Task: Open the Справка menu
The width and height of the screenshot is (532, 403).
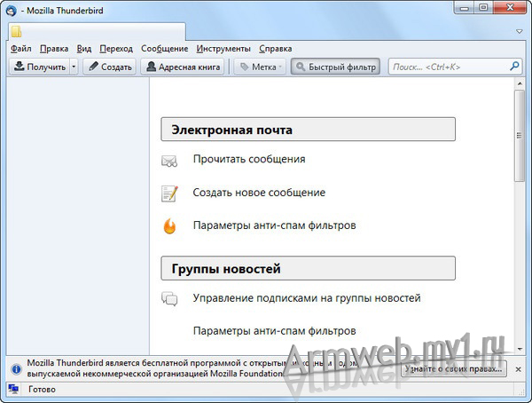Action: (x=275, y=49)
